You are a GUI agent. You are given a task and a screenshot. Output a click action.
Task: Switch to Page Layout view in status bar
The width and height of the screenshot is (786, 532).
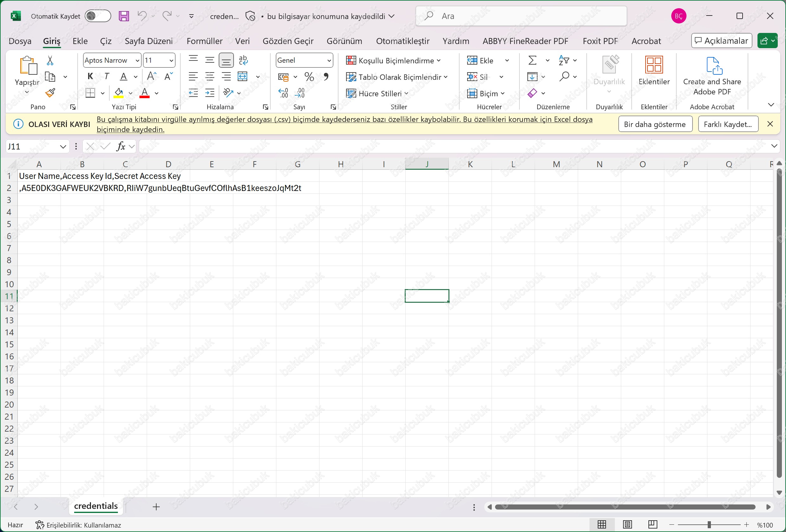627,525
